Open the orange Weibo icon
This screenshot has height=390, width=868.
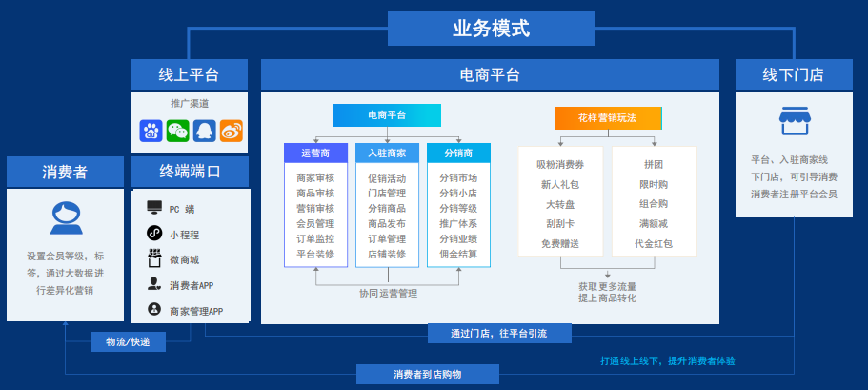pos(232,131)
